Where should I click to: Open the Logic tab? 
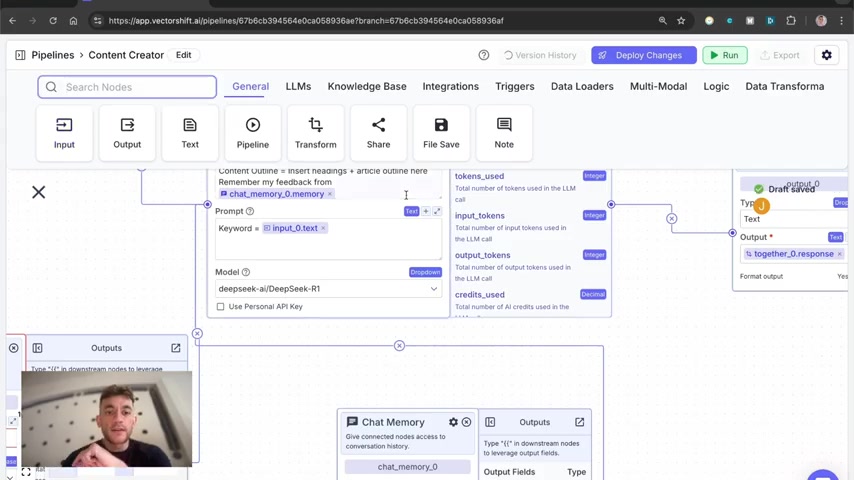pyautogui.click(x=716, y=86)
